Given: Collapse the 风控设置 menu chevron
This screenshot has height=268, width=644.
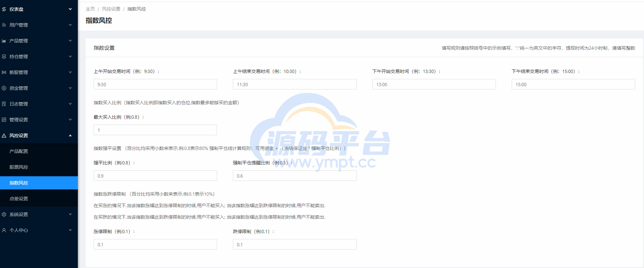Looking at the screenshot, I should (70, 135).
